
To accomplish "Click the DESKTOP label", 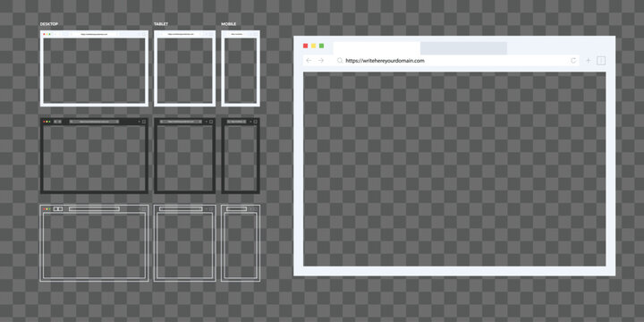I will pyautogui.click(x=49, y=24).
